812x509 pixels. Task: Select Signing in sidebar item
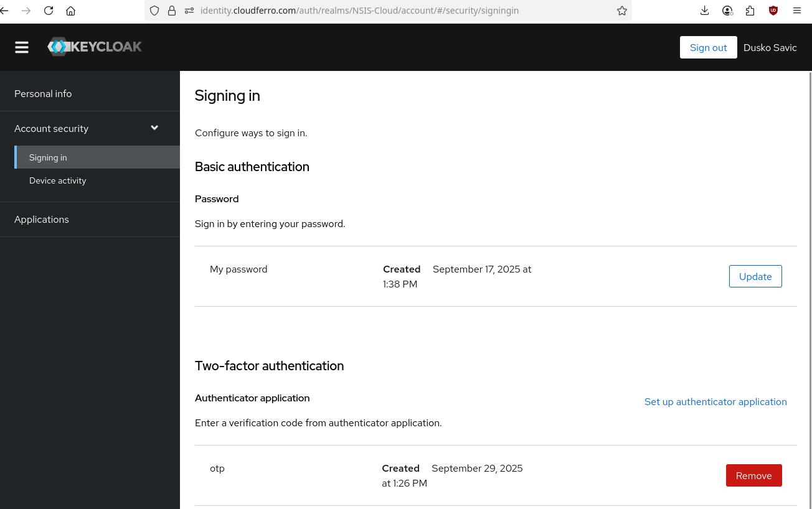[48, 157]
